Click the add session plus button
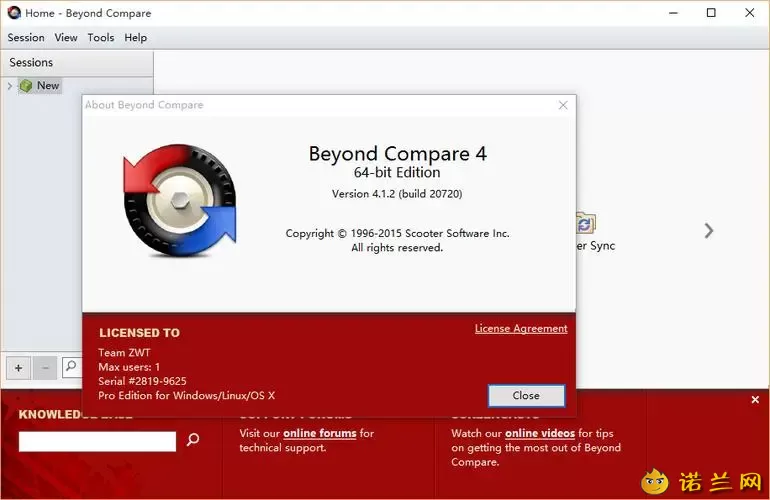This screenshot has width=770, height=500. click(x=19, y=368)
